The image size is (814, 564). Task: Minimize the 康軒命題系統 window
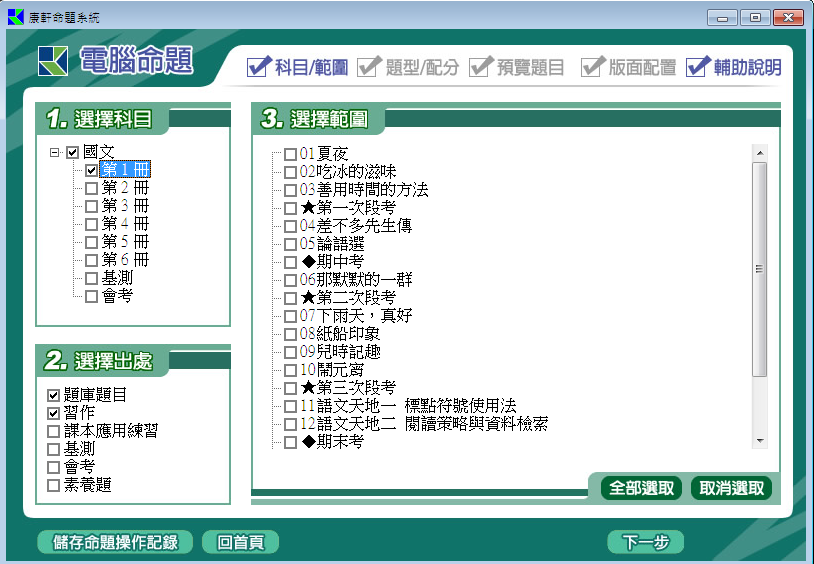click(x=722, y=18)
